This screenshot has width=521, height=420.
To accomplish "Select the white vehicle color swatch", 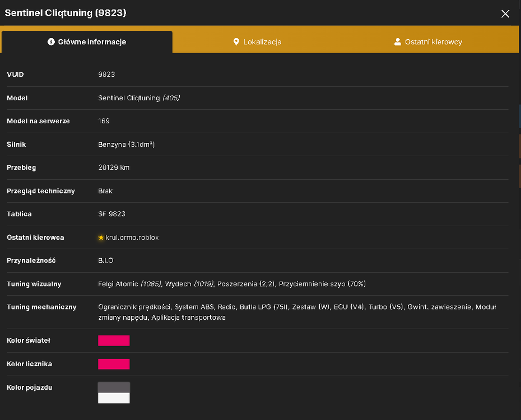I will tap(114, 398).
